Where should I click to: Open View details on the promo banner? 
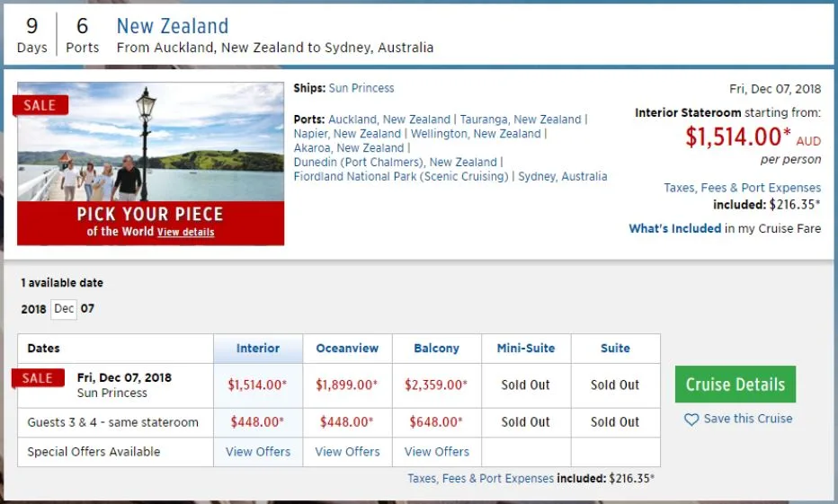(186, 233)
